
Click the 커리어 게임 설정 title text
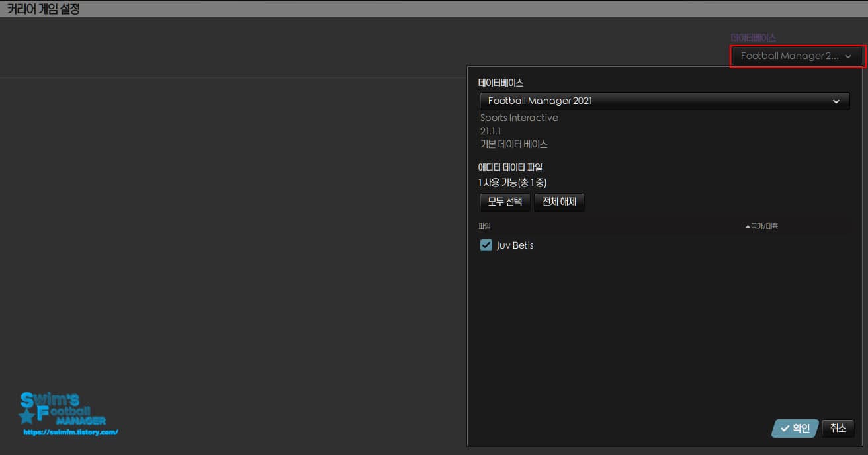click(x=43, y=9)
